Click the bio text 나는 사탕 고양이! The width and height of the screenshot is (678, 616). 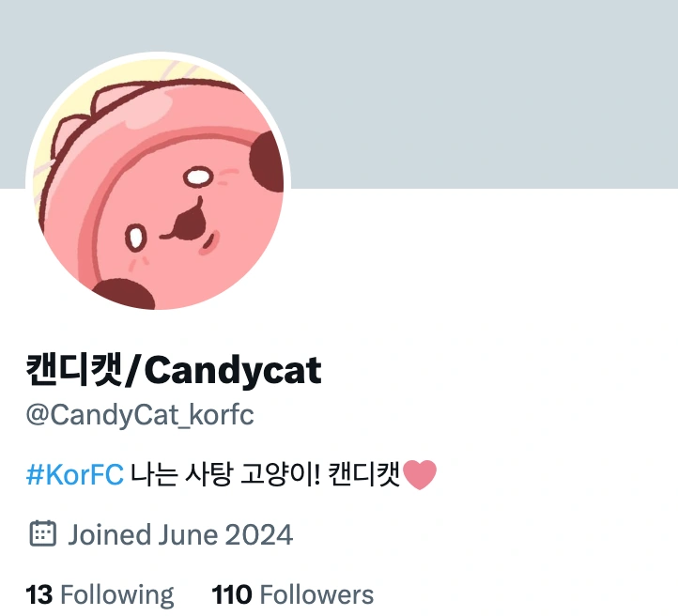224,474
